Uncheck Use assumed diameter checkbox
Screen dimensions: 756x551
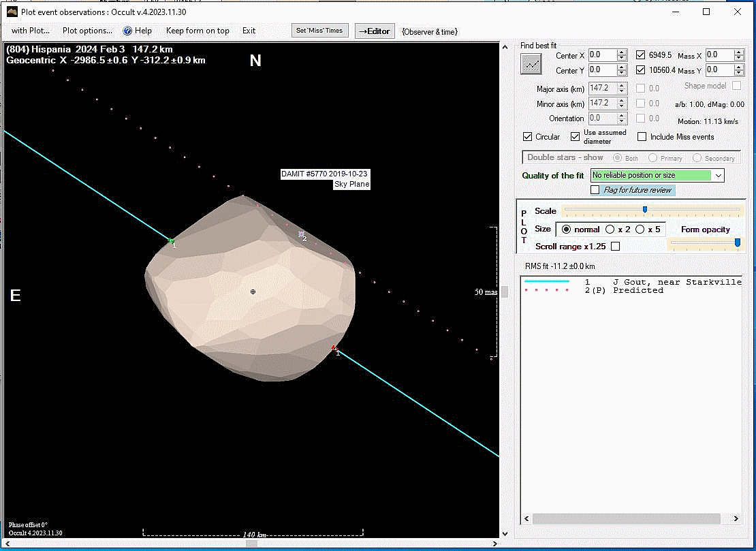coord(575,136)
